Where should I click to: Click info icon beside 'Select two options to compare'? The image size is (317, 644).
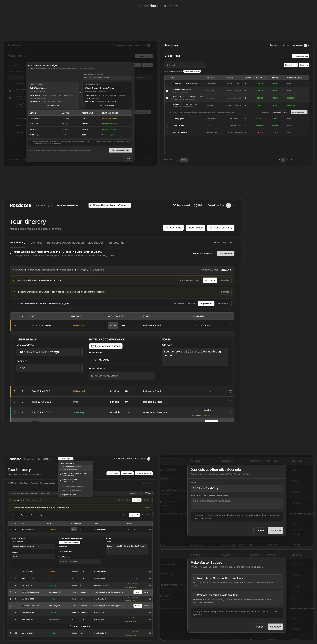tap(170, 112)
